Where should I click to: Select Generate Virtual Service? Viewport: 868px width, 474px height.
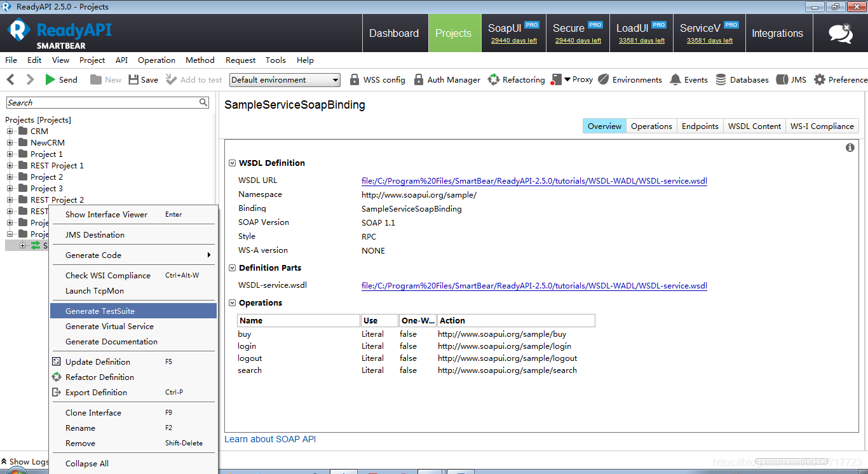click(x=133, y=326)
